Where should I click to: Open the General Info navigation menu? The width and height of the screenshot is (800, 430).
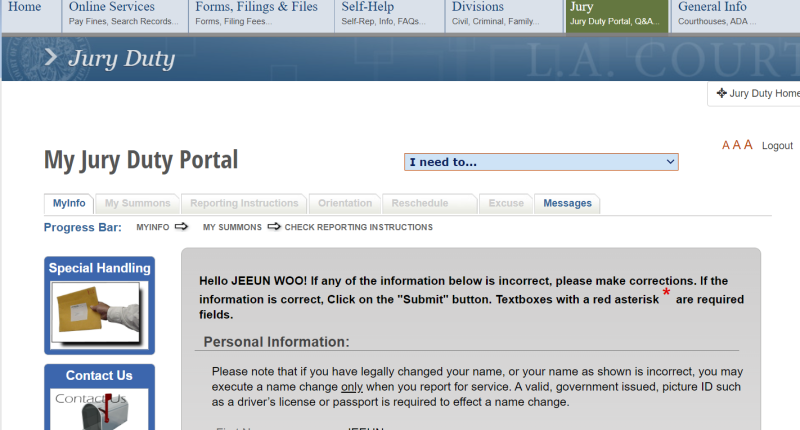point(735,15)
